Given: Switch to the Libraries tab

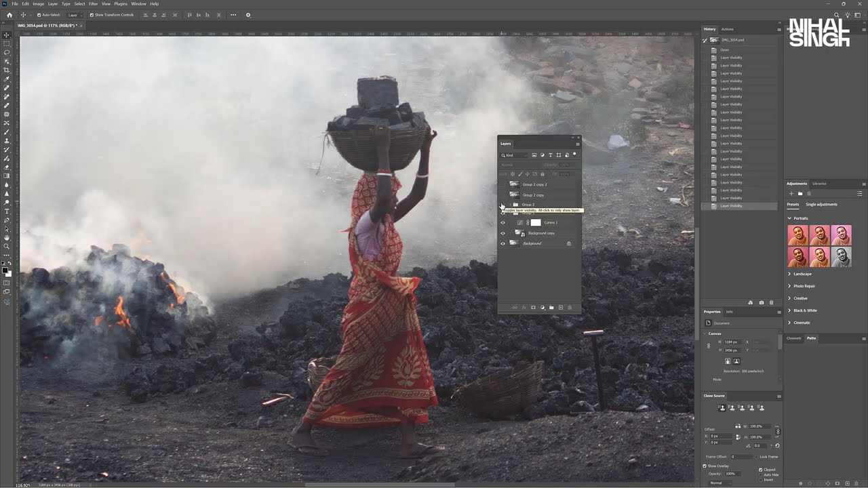Looking at the screenshot, I should coord(819,184).
